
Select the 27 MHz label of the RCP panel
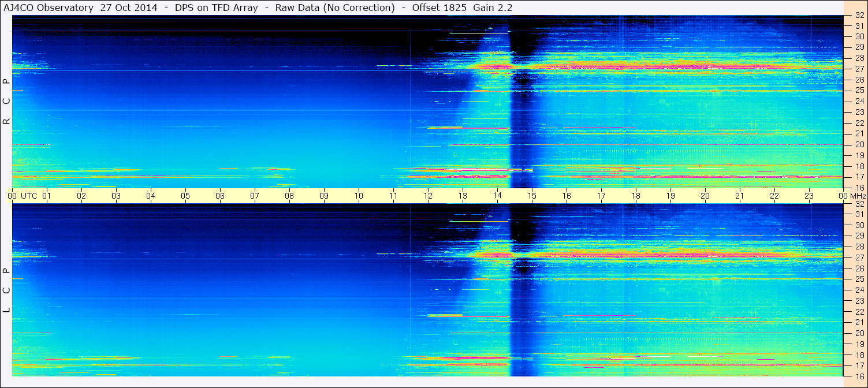point(859,69)
